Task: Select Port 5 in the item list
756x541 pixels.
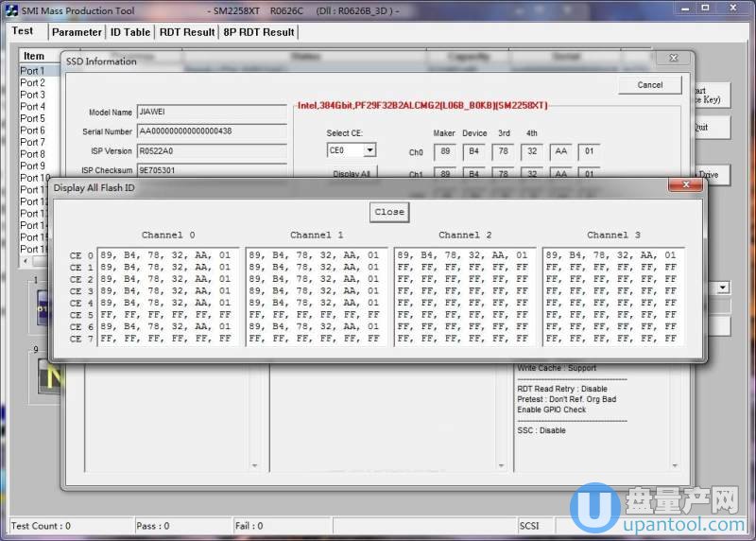Action: [33, 118]
